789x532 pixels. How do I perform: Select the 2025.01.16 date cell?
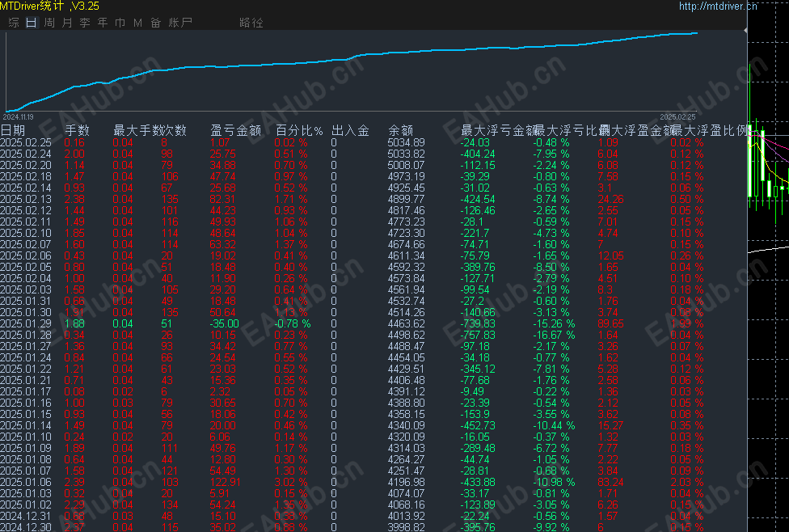26,403
